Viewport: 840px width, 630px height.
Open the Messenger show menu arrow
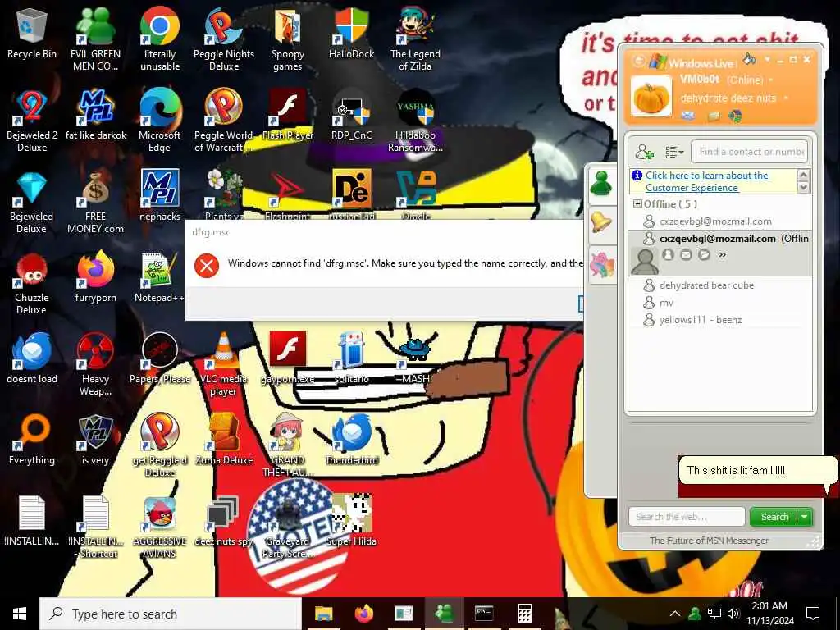pos(767,59)
